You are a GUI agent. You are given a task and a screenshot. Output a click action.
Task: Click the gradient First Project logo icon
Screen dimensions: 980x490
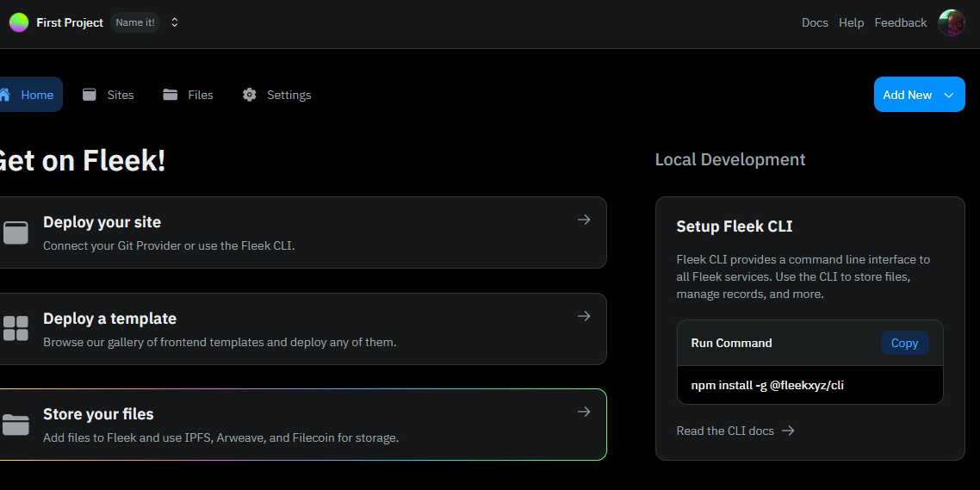click(19, 22)
